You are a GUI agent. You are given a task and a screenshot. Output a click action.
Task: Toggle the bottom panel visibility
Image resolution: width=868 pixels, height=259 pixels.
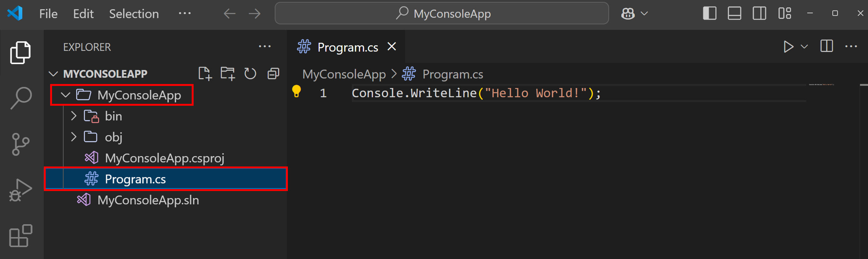coord(734,14)
